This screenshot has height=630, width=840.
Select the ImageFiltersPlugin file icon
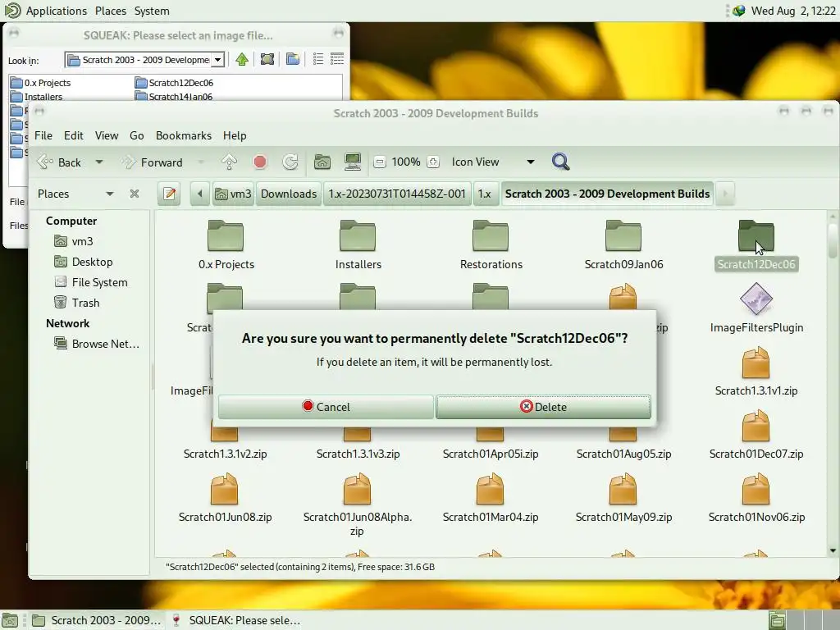pyautogui.click(x=756, y=299)
